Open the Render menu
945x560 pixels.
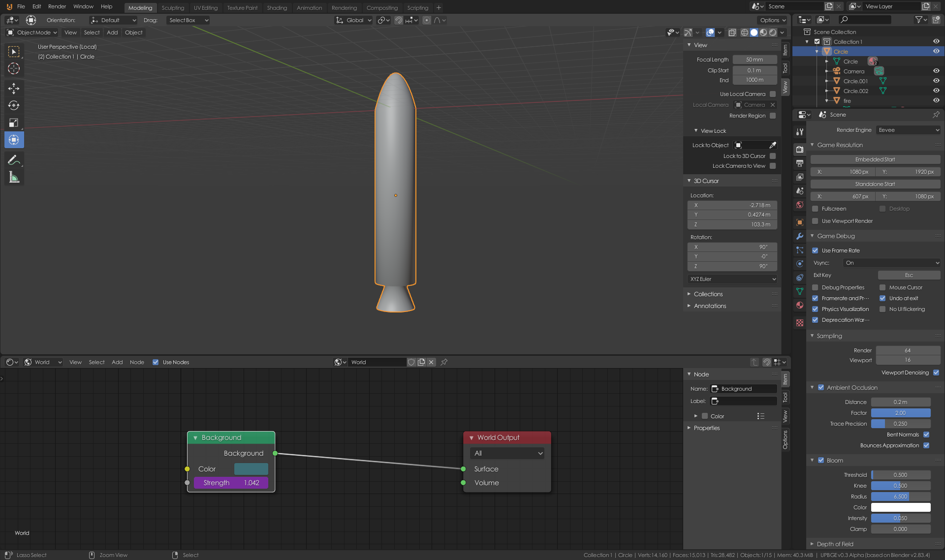(57, 6)
